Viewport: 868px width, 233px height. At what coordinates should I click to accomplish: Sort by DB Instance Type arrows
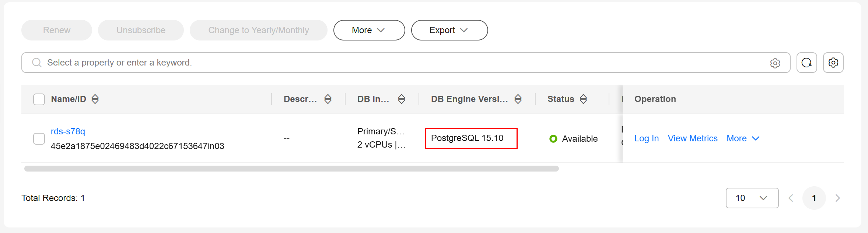tap(402, 99)
